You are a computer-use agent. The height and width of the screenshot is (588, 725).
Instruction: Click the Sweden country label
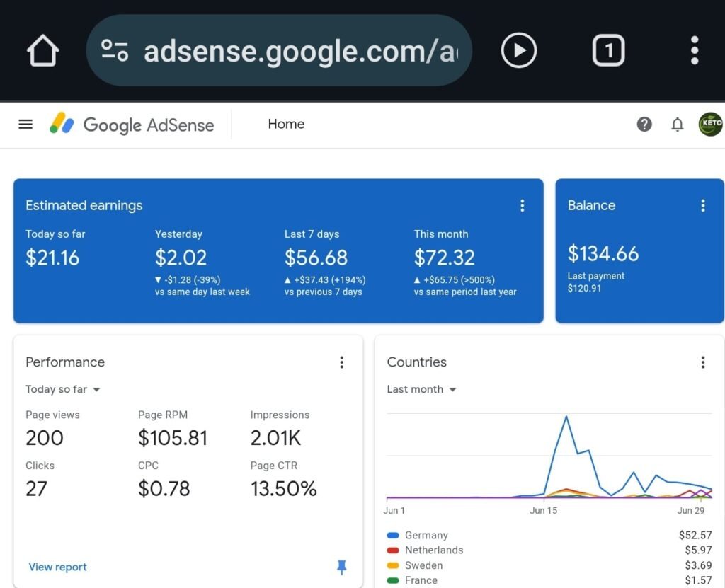pyautogui.click(x=423, y=565)
